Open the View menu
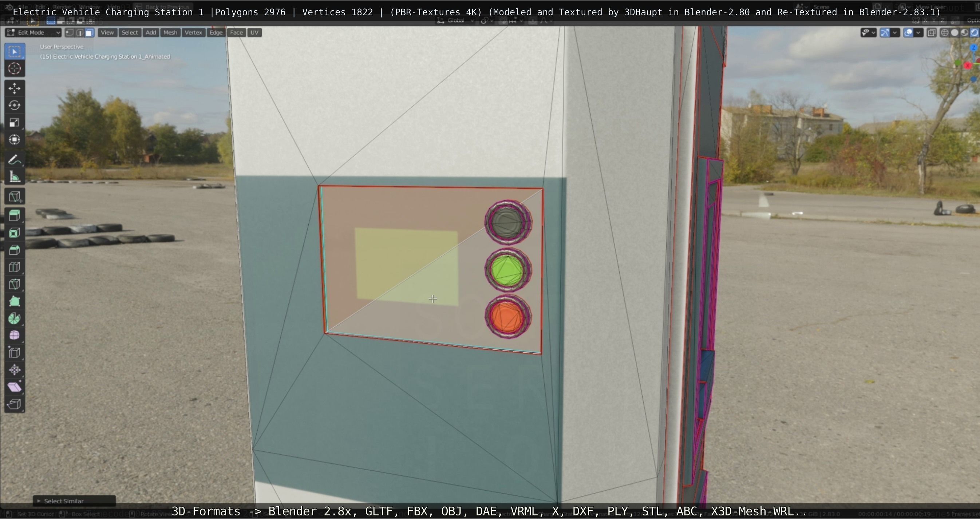This screenshot has height=519, width=980. [107, 33]
